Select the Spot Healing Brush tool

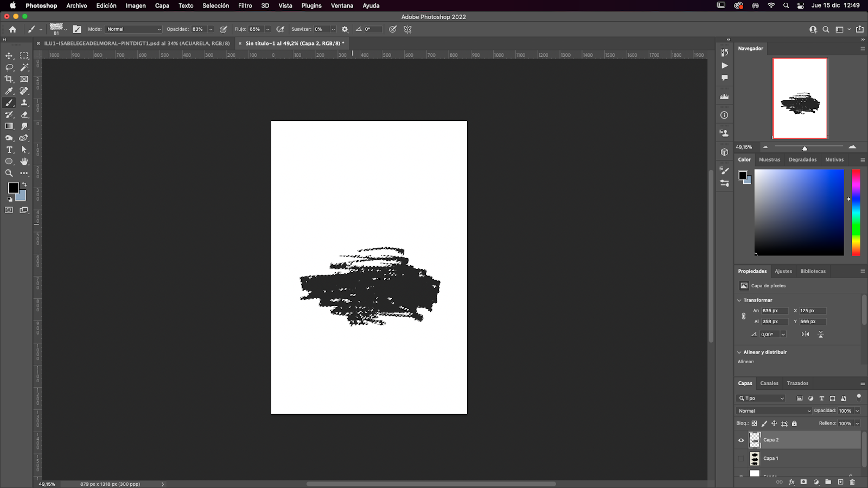tap(24, 91)
